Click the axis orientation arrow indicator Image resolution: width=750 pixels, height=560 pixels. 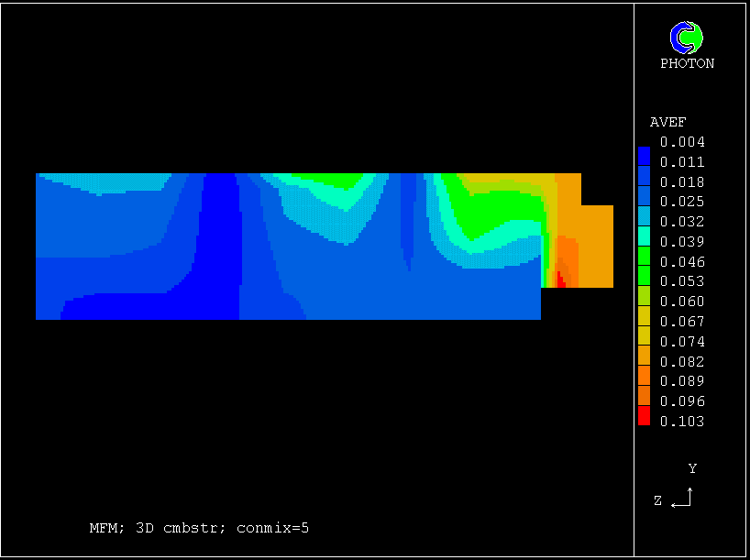tap(682, 500)
